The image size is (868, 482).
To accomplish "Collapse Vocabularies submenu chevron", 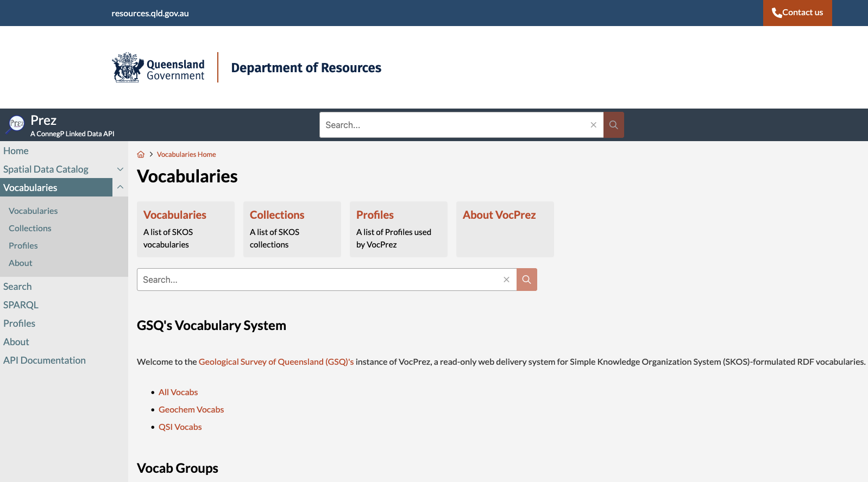I will click(121, 187).
